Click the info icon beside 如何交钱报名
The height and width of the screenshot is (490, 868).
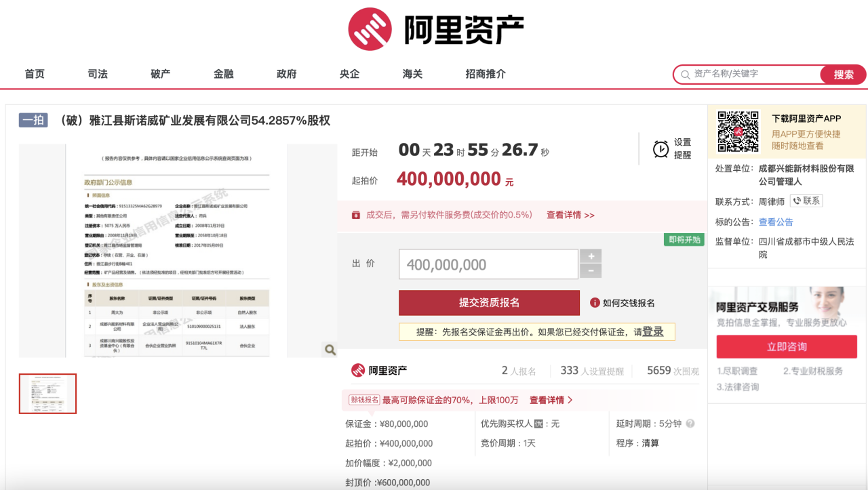595,303
